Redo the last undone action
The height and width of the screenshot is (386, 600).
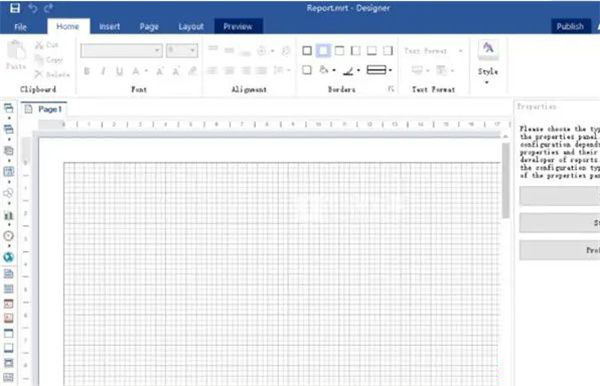coord(49,8)
